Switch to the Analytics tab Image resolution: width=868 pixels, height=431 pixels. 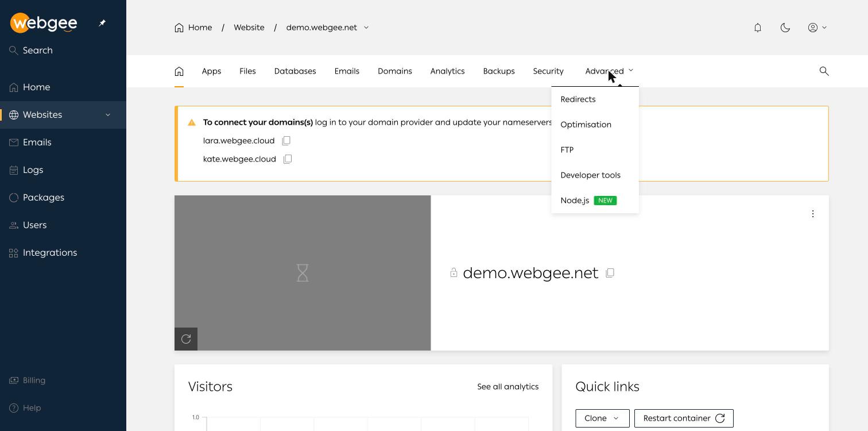447,71
